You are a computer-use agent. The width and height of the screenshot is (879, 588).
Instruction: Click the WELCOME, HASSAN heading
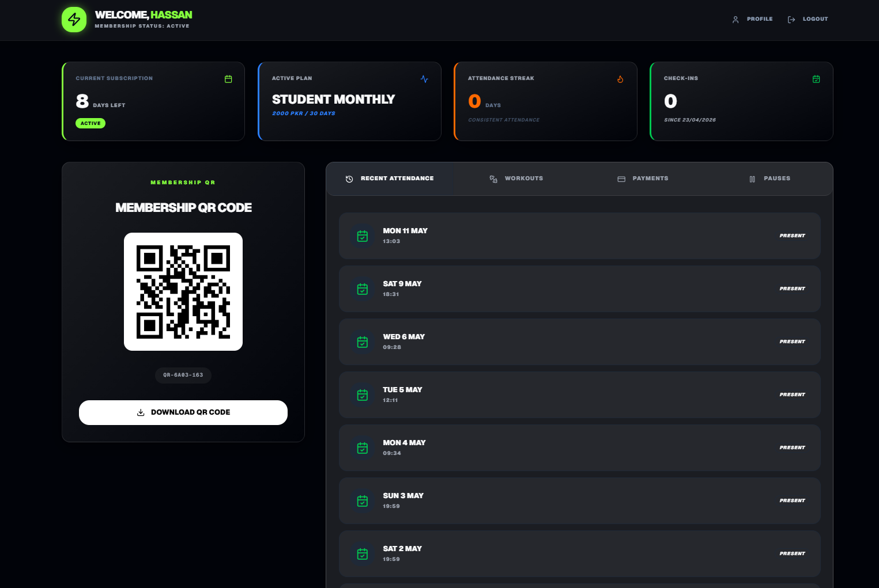coord(144,15)
